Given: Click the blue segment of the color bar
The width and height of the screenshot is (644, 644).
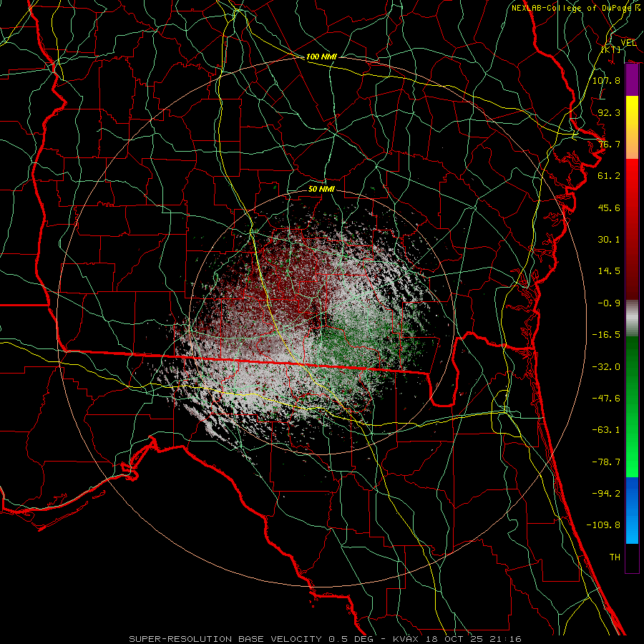Looking at the screenshot, I should click(632, 510).
